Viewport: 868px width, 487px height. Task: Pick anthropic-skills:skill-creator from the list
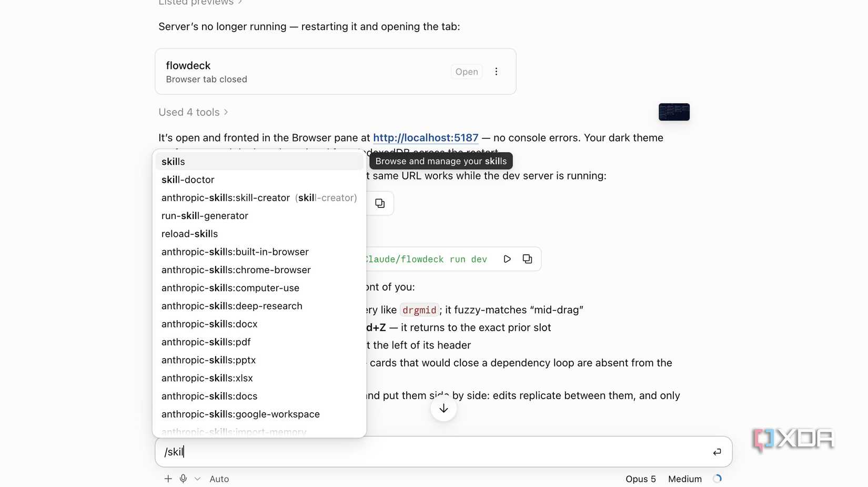(259, 198)
